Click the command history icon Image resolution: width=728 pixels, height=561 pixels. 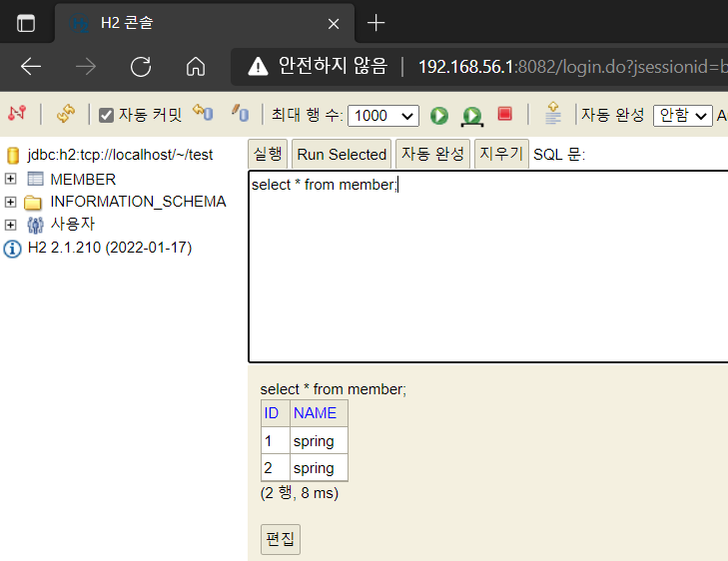(552, 113)
